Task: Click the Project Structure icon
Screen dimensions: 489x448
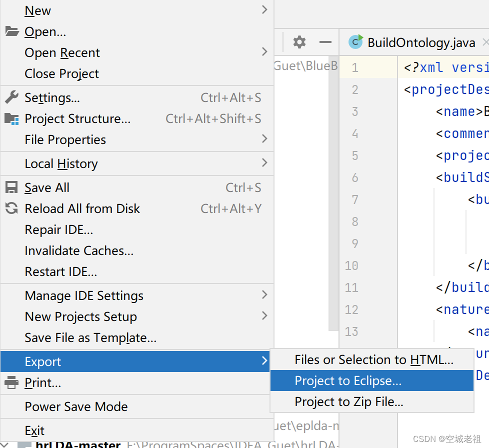Action: click(x=11, y=118)
